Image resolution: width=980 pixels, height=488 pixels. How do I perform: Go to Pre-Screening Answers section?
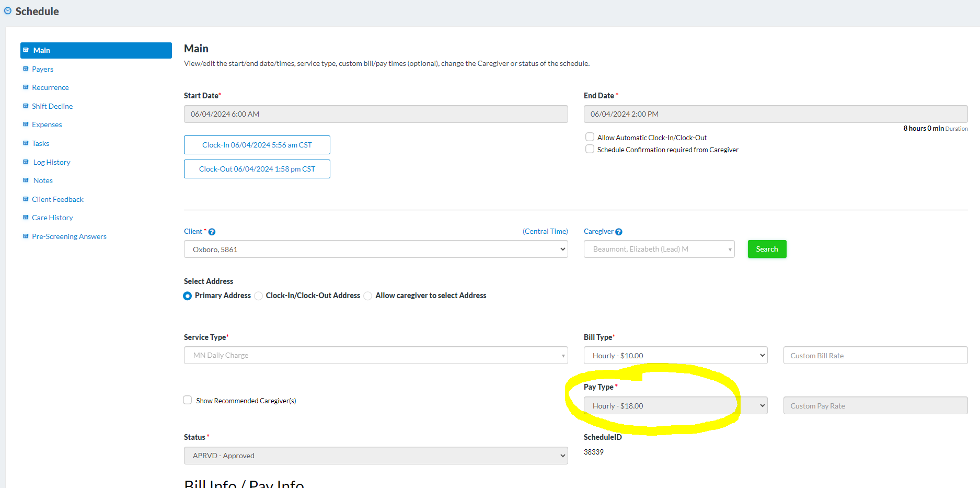(x=69, y=236)
